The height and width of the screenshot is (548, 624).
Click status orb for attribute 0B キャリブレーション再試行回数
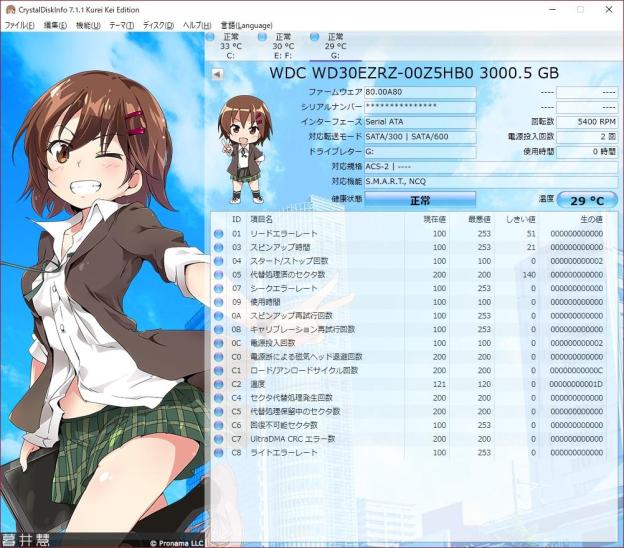pos(218,330)
